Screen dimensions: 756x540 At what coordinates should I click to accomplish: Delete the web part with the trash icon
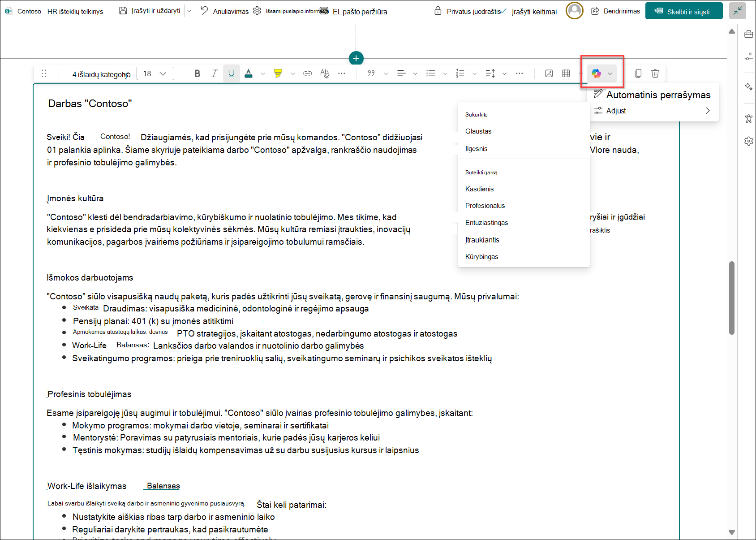(655, 73)
